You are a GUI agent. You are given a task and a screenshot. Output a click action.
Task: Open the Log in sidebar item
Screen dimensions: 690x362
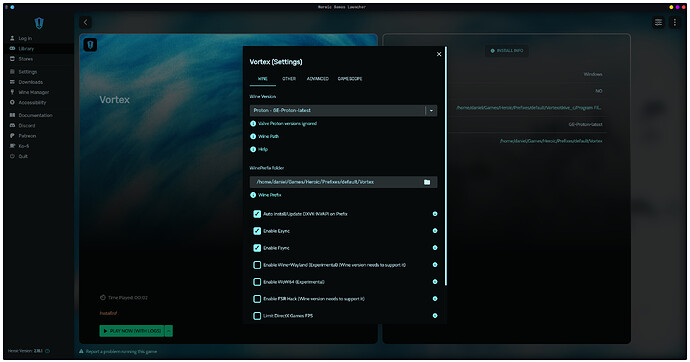click(21, 38)
